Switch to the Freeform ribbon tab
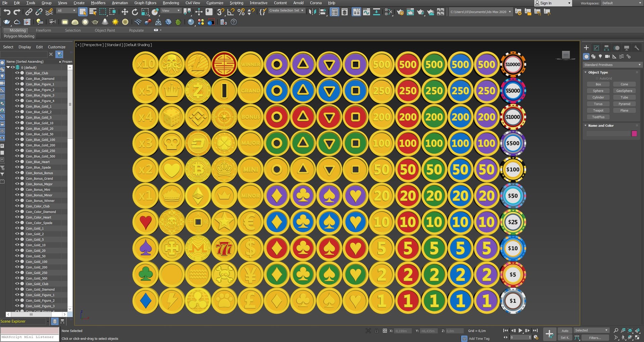 pyautogui.click(x=43, y=30)
